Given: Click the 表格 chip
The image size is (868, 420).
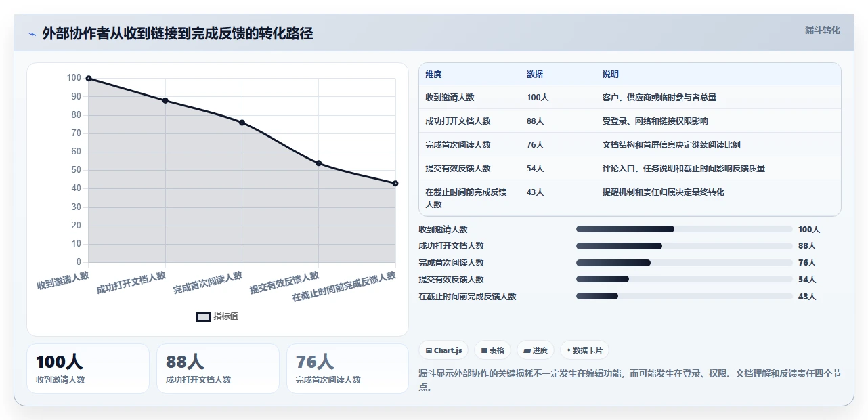Looking at the screenshot, I should [x=492, y=350].
